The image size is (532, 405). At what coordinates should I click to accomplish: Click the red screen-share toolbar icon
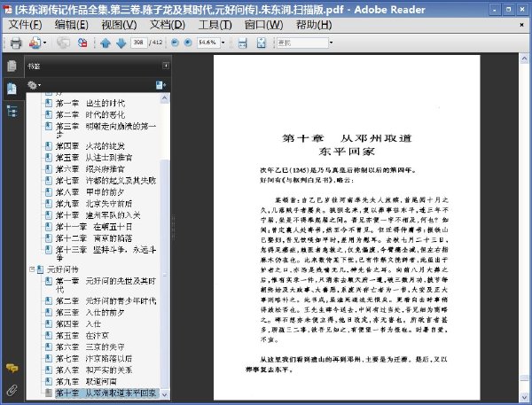coord(82,43)
